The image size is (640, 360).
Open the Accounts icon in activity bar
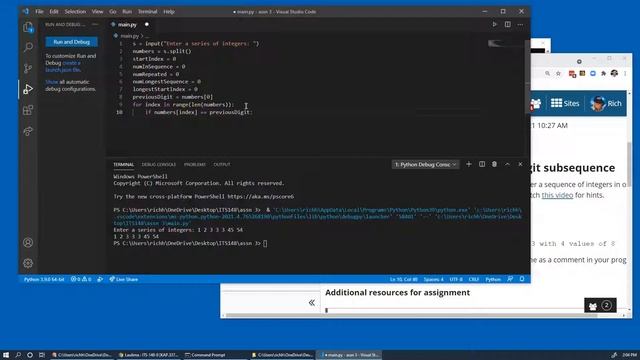28,242
